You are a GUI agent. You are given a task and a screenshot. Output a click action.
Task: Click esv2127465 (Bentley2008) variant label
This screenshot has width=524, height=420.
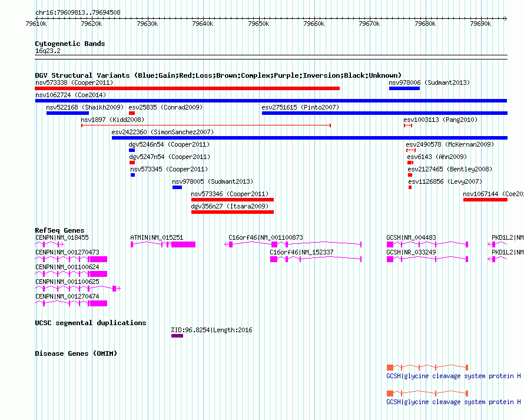(x=450, y=169)
